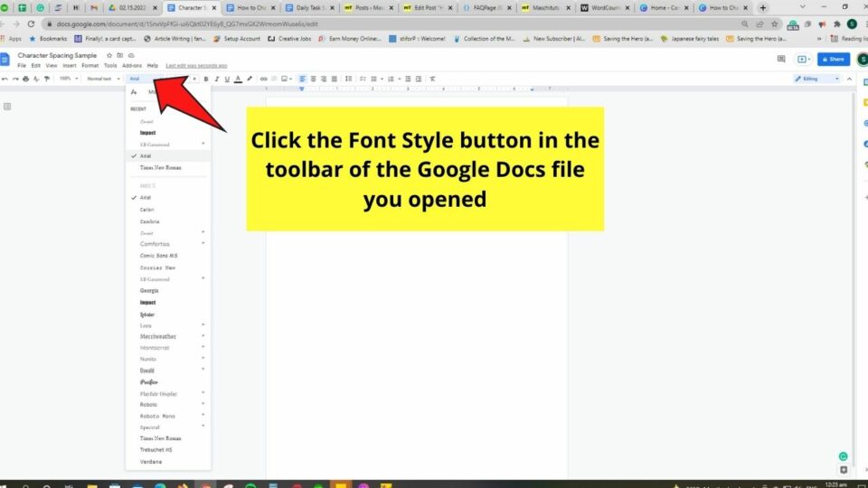The image size is (868, 488).
Task: Choose the checked Arial font under Recent
Action: (168, 156)
